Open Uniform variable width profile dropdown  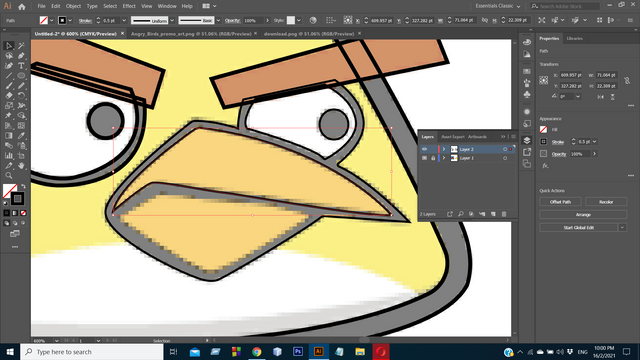172,20
